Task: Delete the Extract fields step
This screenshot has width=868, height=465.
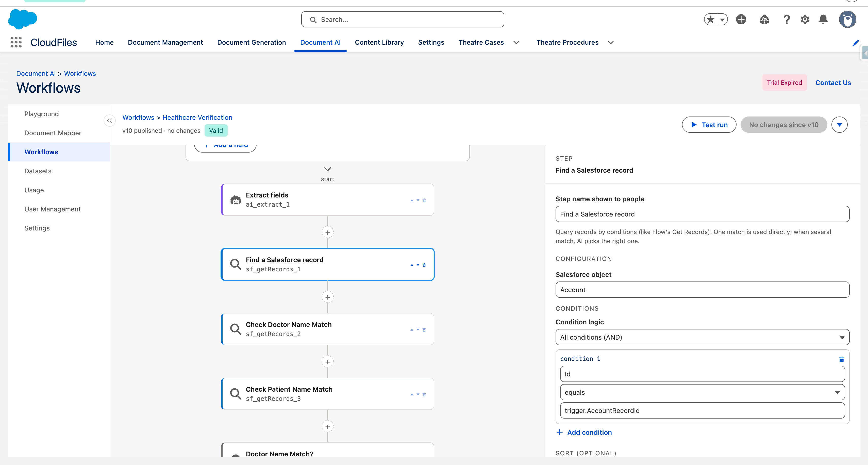Action: [424, 200]
